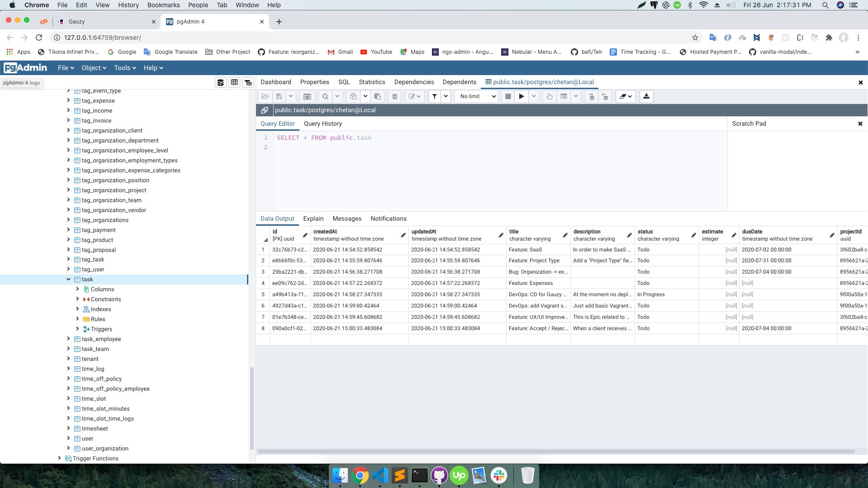Download query results as CSV
The width and height of the screenshot is (868, 488).
646,96
